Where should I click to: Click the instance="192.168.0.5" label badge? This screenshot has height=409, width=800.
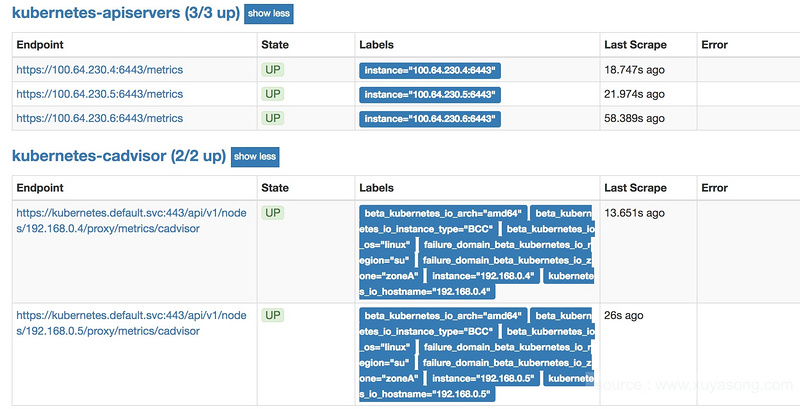[x=483, y=378]
